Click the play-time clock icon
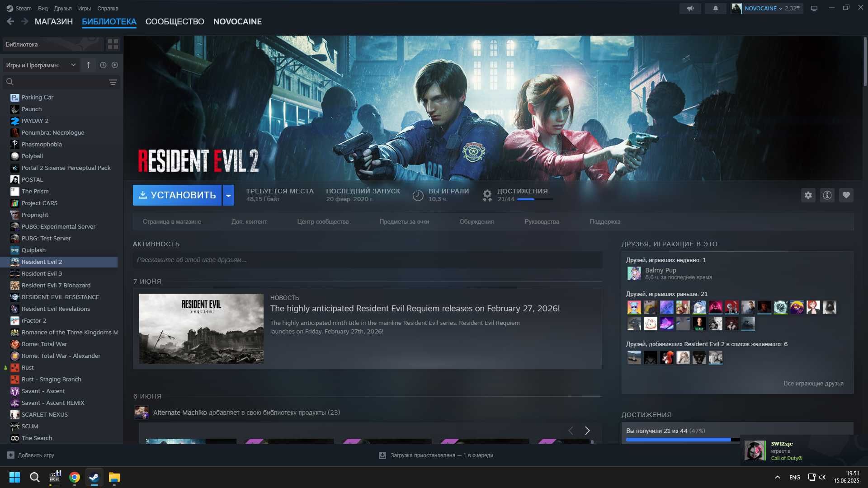 tap(418, 195)
